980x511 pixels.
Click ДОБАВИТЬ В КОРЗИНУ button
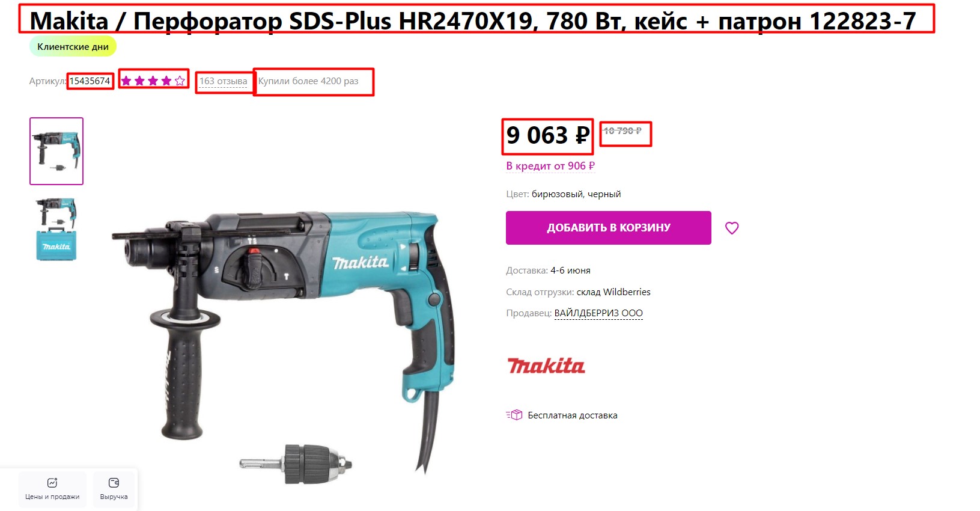(608, 228)
